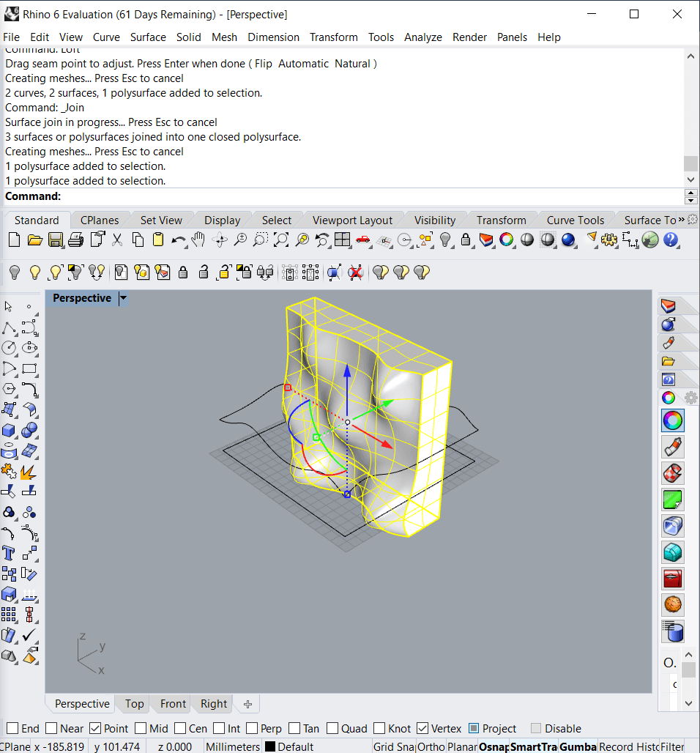This screenshot has height=753, width=700.
Task: Select the Polyline tool in left toolbar
Action: [x=10, y=327]
